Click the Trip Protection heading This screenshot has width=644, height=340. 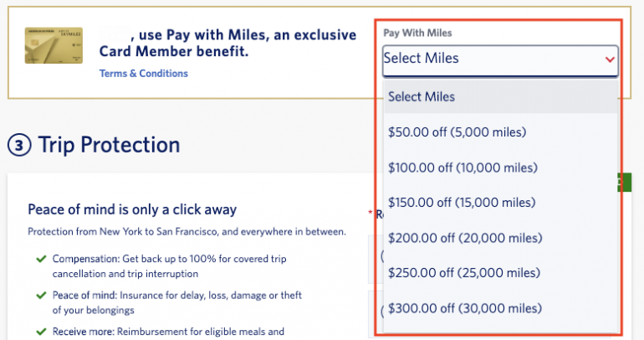coord(109,146)
